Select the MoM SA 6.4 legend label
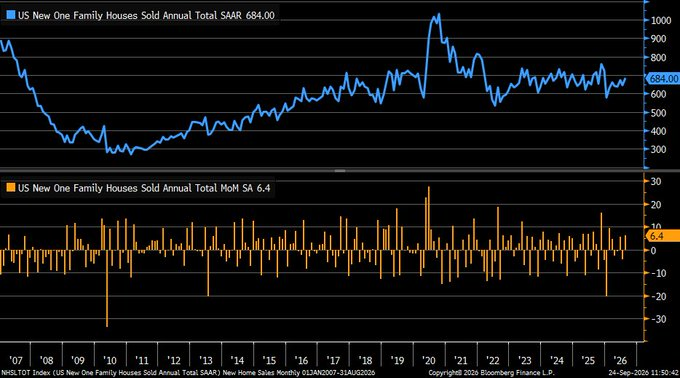680x378 pixels. pyautogui.click(x=144, y=188)
